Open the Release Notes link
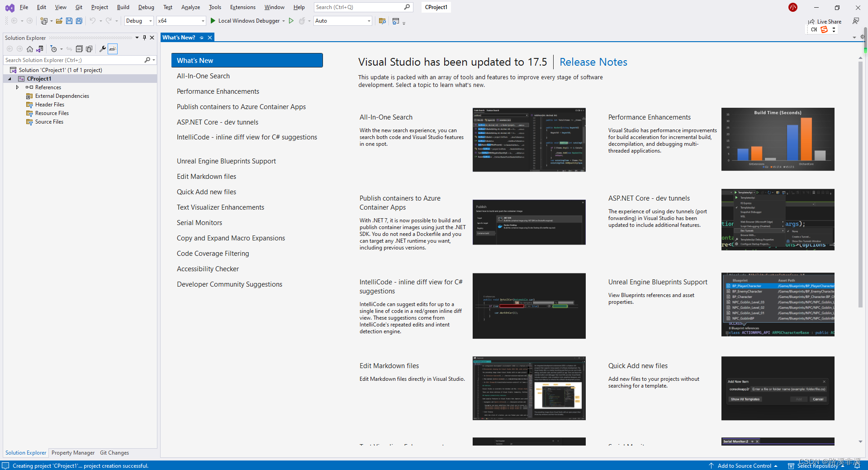The height and width of the screenshot is (470, 868). tap(593, 62)
